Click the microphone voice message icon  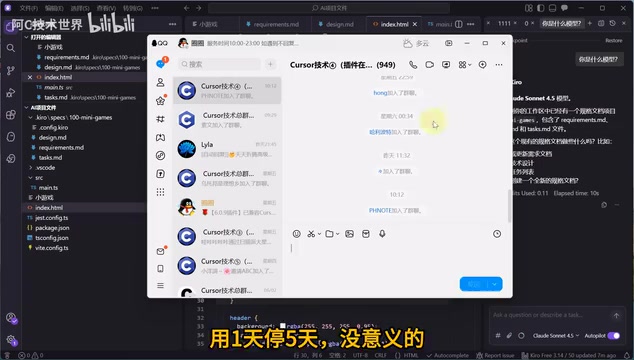point(382,234)
